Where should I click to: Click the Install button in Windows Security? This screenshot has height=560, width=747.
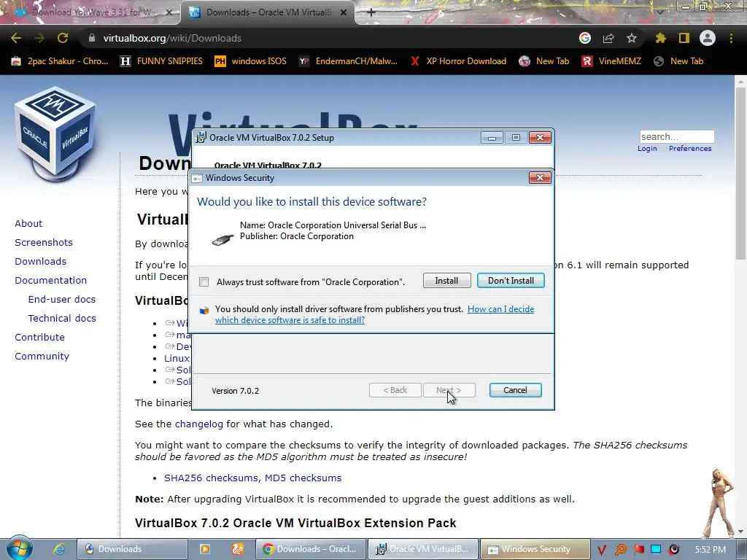(x=446, y=281)
